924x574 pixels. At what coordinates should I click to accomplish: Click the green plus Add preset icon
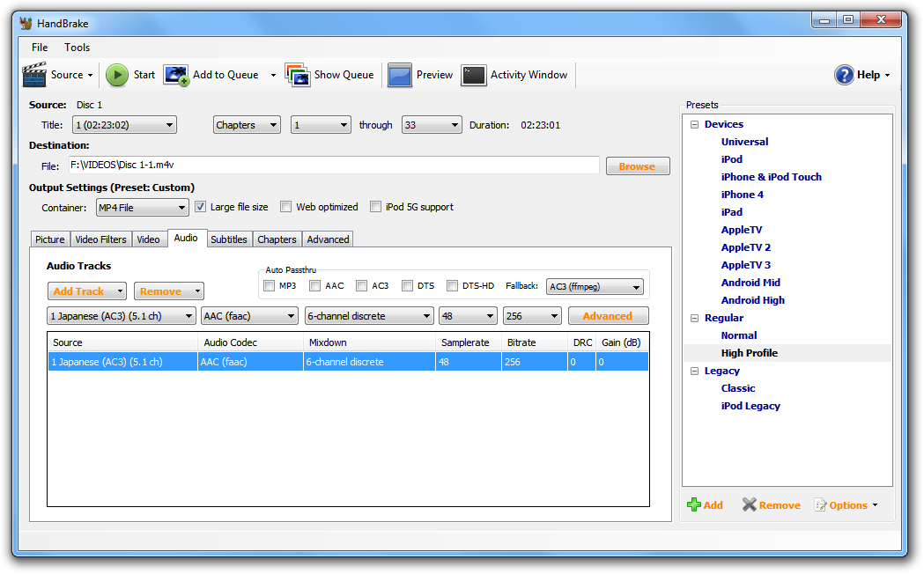click(x=694, y=504)
